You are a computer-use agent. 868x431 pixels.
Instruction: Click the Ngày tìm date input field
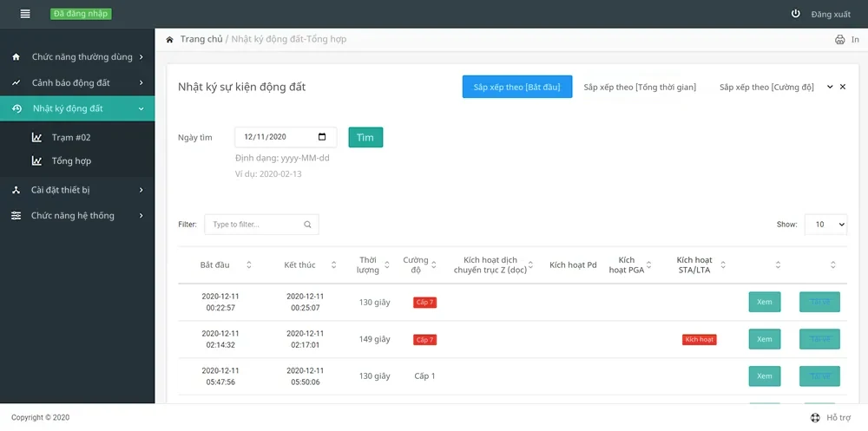(286, 137)
